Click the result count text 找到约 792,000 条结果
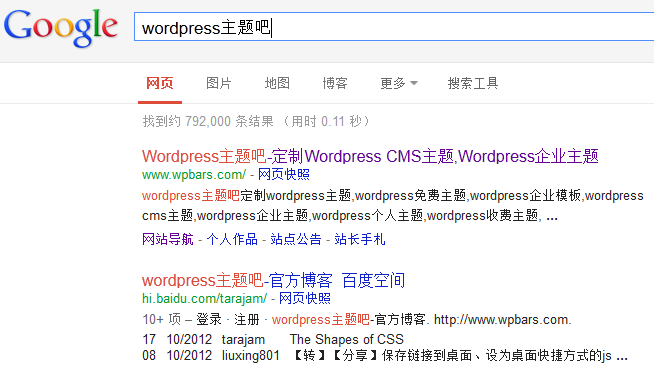 coord(208,121)
